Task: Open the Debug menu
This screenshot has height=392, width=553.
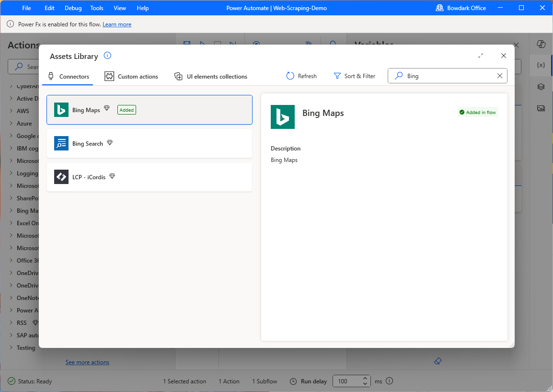Action: pos(73,8)
